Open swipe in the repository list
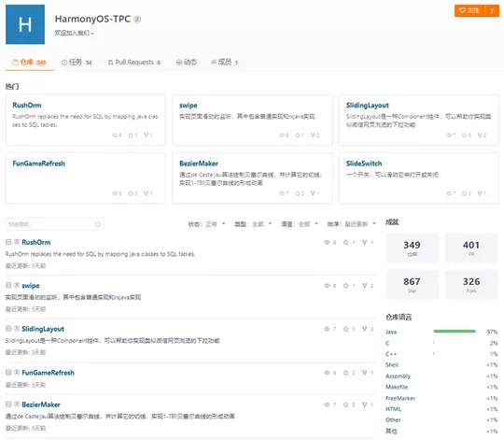 pos(31,286)
